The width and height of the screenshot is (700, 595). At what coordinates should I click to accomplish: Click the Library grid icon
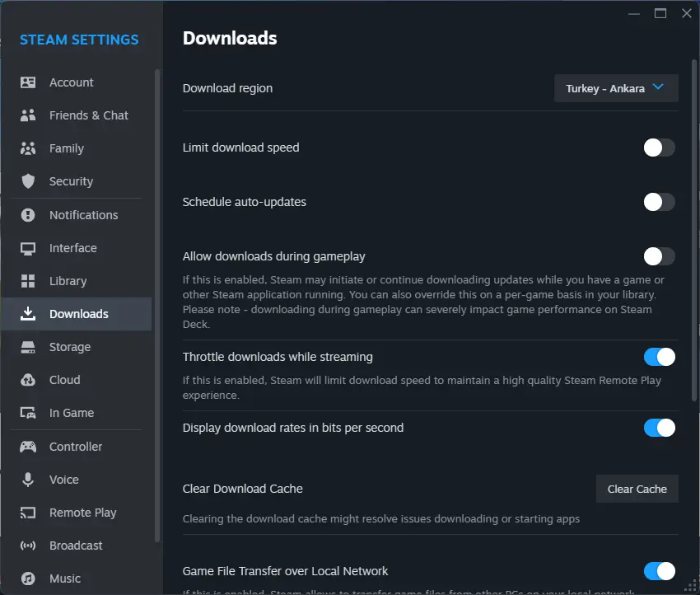click(28, 281)
